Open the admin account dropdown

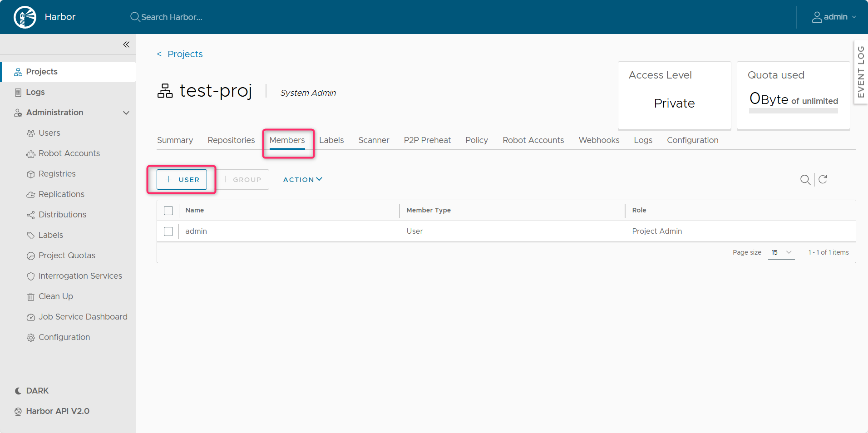[x=834, y=17]
